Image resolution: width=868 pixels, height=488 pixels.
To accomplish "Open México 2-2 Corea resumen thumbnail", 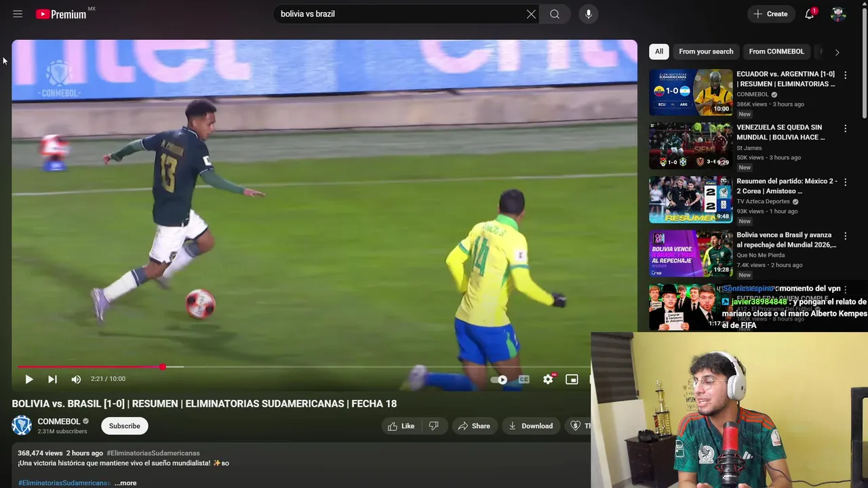I will (x=691, y=200).
